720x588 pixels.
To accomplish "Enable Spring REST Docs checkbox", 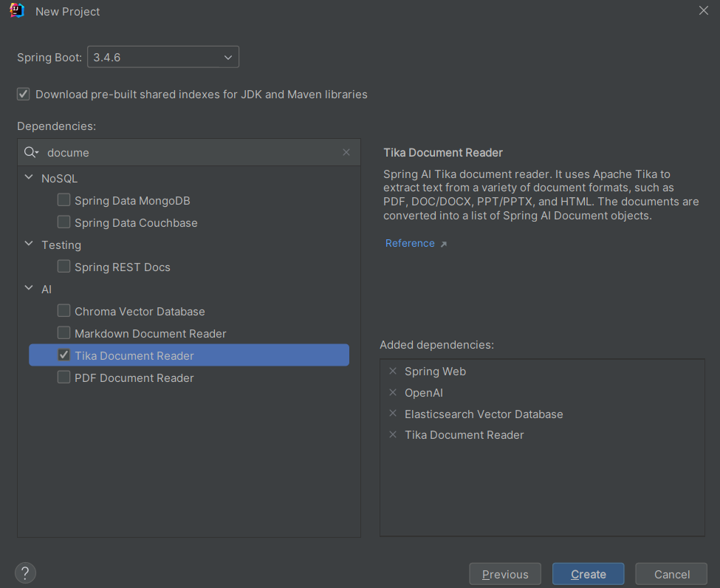I will pyautogui.click(x=64, y=267).
